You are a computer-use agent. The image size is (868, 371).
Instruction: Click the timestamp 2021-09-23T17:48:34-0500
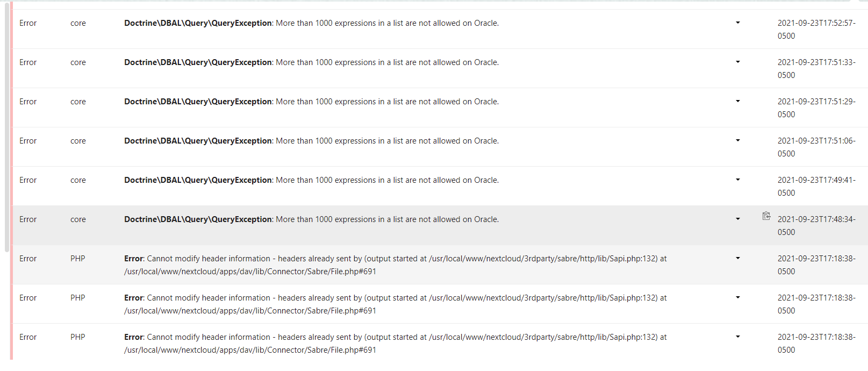tap(816, 225)
